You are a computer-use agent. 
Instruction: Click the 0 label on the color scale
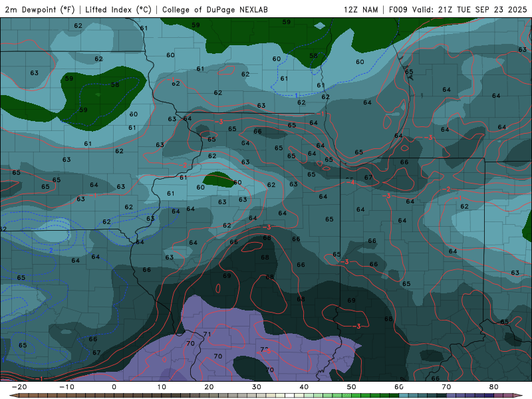[x=114, y=387]
